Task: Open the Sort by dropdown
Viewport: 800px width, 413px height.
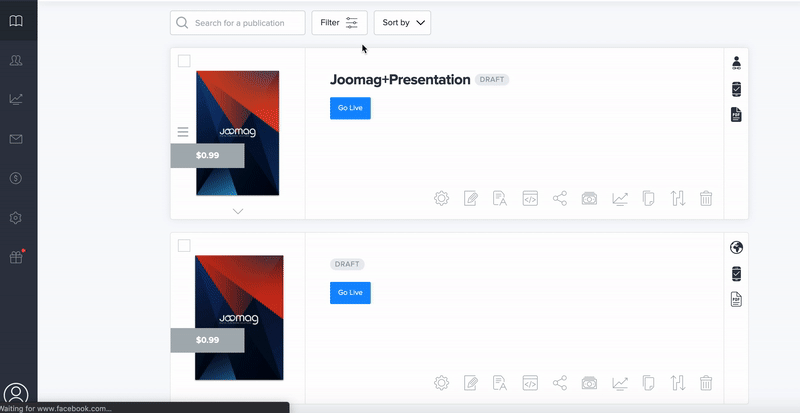Action: click(x=402, y=23)
